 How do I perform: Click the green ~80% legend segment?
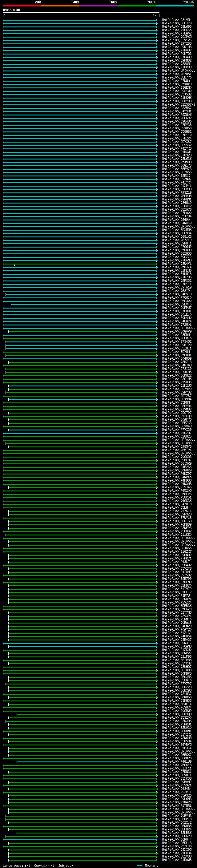point(137,6)
